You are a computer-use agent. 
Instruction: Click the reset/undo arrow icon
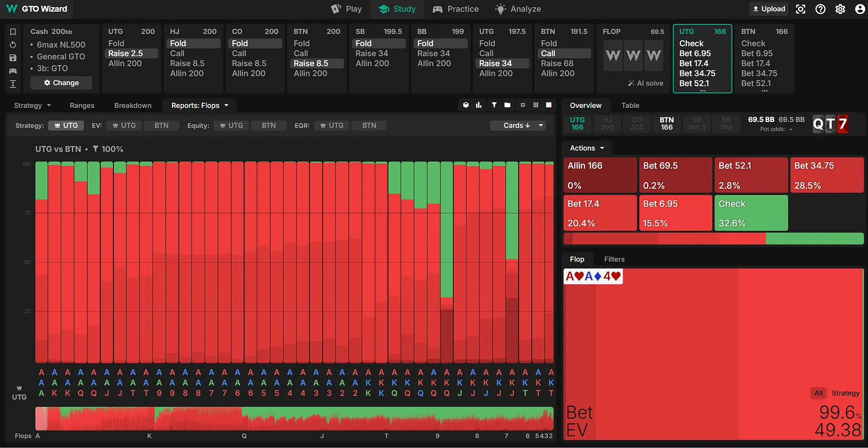pyautogui.click(x=13, y=45)
